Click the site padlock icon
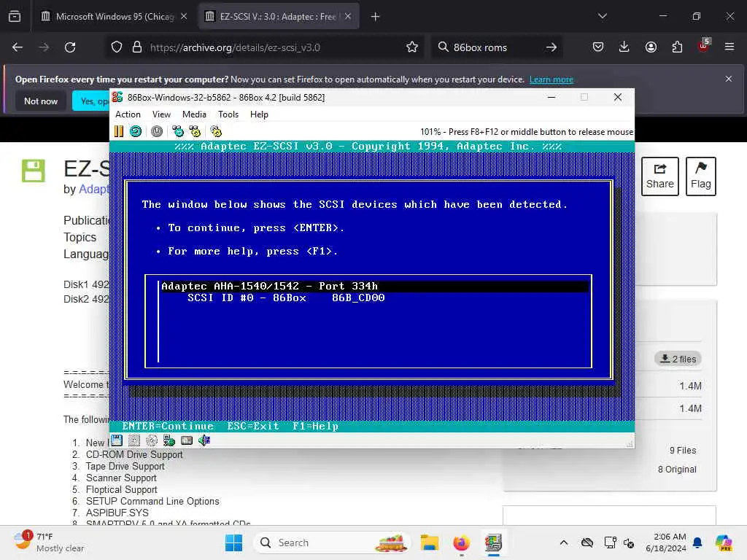Viewport: 747px width, 560px height. point(137,47)
